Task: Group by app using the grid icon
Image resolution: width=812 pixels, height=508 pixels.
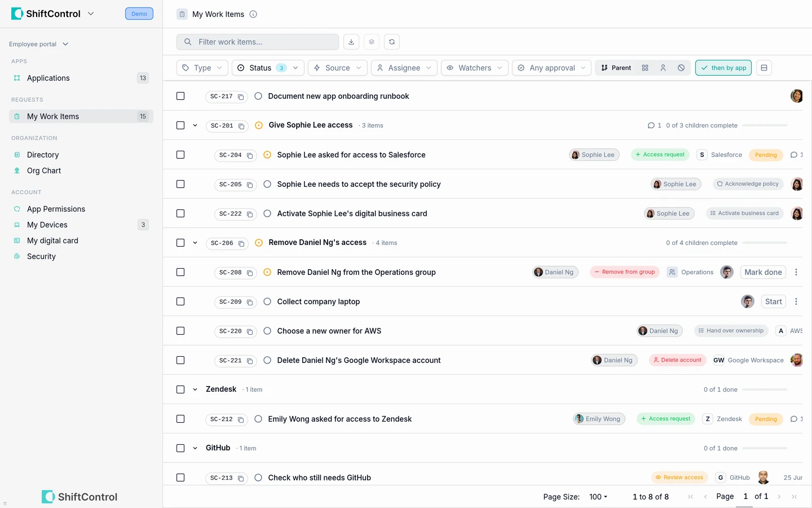Action: [645, 68]
